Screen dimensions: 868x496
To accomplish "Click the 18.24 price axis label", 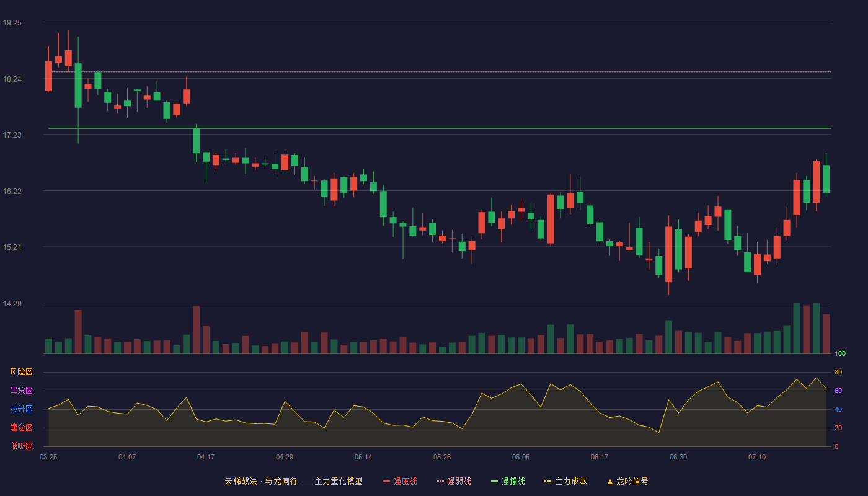I will click(12, 79).
